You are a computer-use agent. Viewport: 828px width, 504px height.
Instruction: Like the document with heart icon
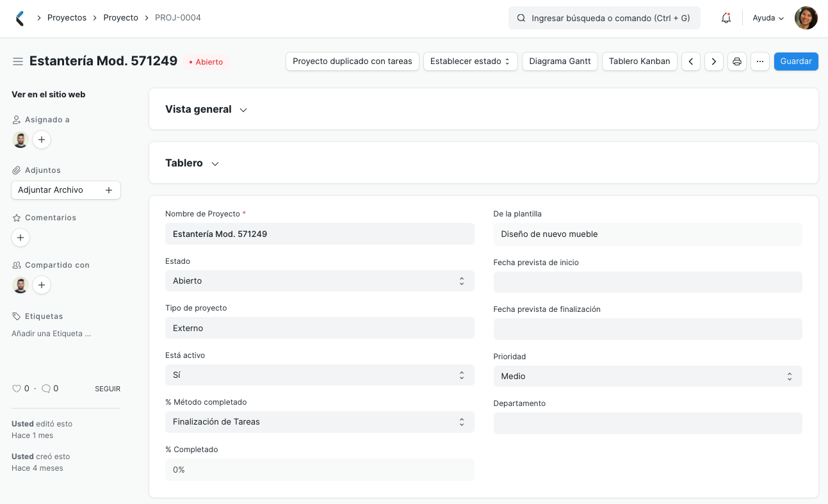[x=17, y=389]
